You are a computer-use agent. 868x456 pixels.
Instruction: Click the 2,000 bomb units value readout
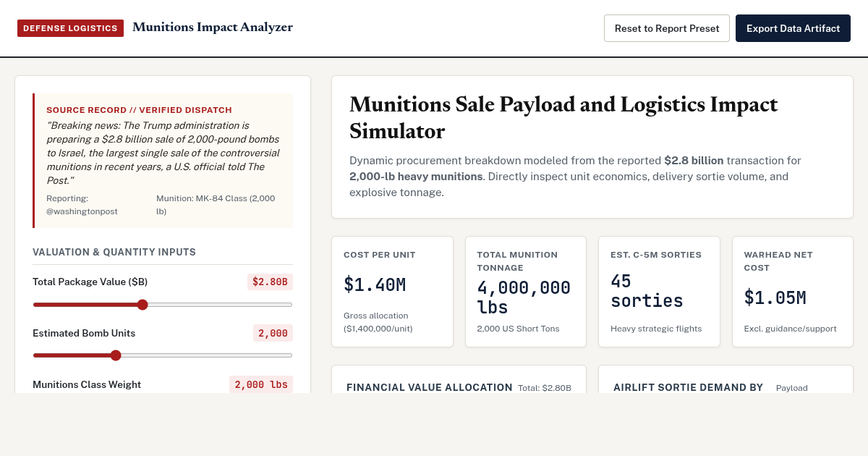[x=273, y=333]
